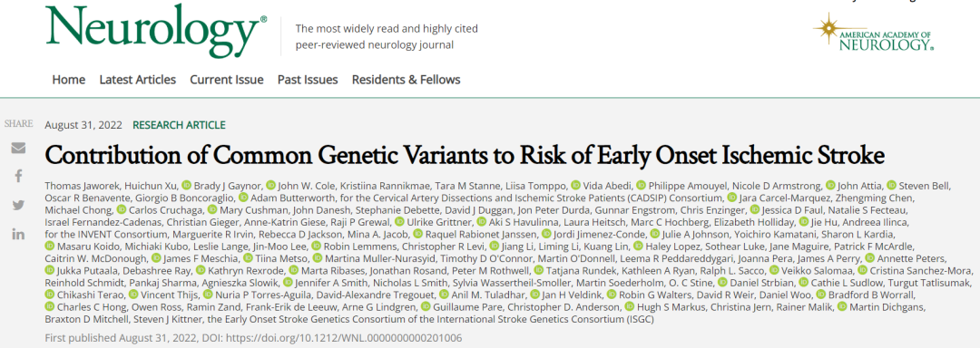Share article on Twitter icon
The height and width of the screenshot is (348, 980).
(x=18, y=205)
